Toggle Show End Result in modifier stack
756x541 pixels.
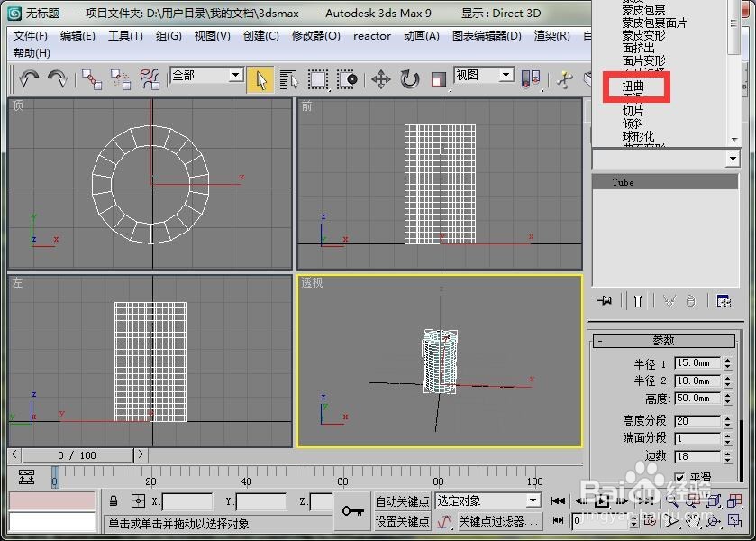(638, 300)
